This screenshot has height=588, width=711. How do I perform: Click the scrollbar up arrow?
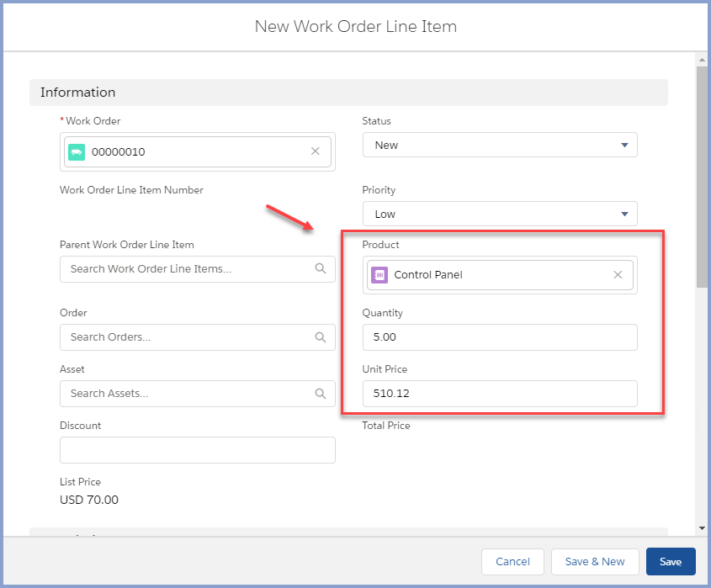[x=702, y=60]
